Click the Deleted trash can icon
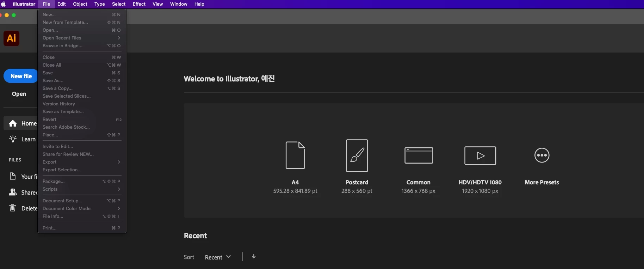The image size is (644, 269). pyautogui.click(x=13, y=208)
